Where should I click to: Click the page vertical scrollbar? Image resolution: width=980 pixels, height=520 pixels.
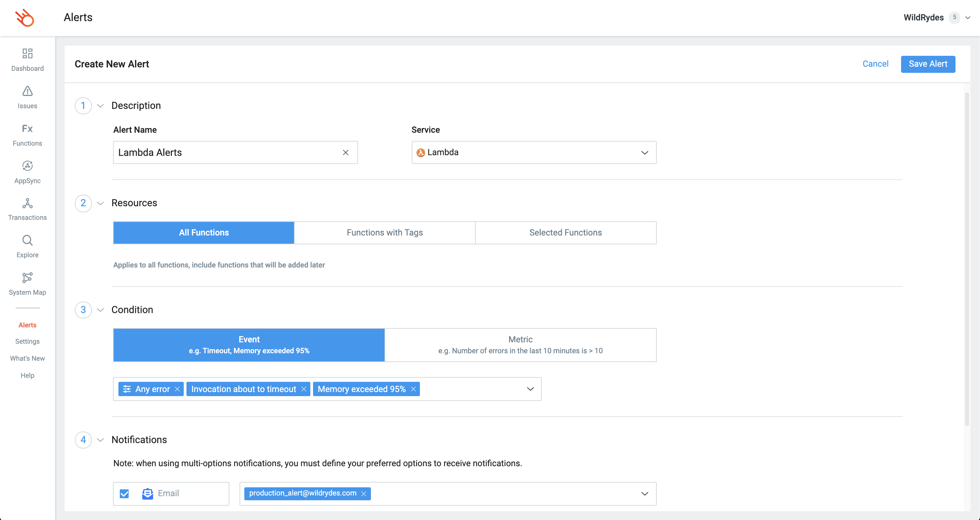point(967,259)
